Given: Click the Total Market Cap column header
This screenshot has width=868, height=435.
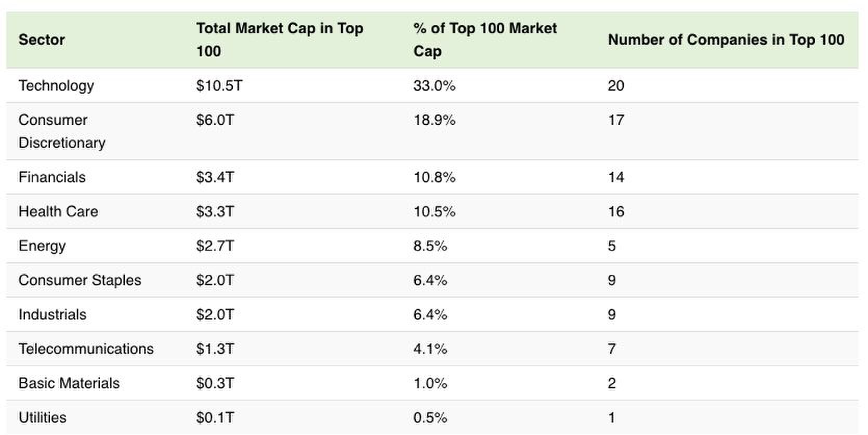Looking at the screenshot, I should (280, 40).
